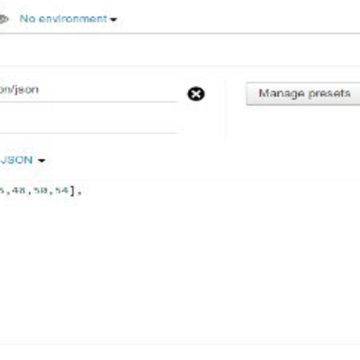Open the environment quick look eye icon
This screenshot has width=360, height=360.
tap(3, 19)
